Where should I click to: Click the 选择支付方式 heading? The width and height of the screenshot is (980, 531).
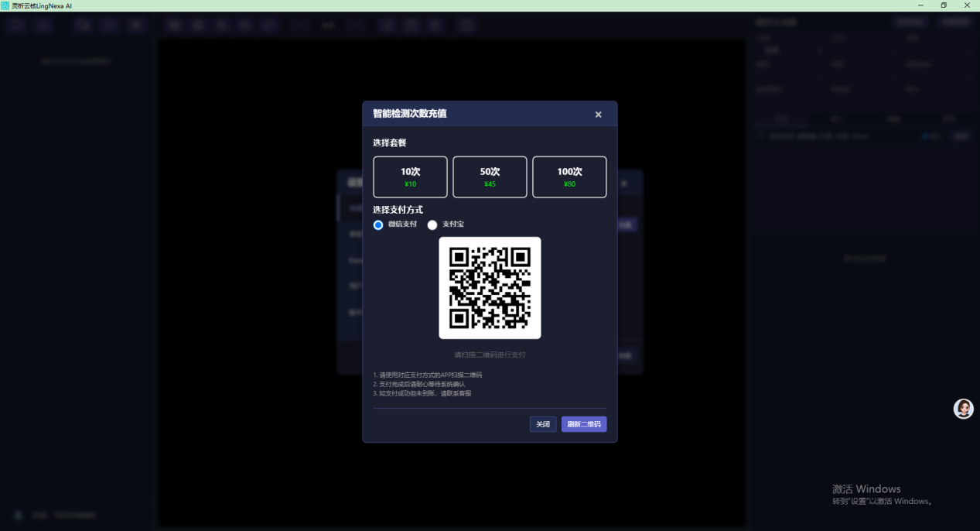coord(398,210)
